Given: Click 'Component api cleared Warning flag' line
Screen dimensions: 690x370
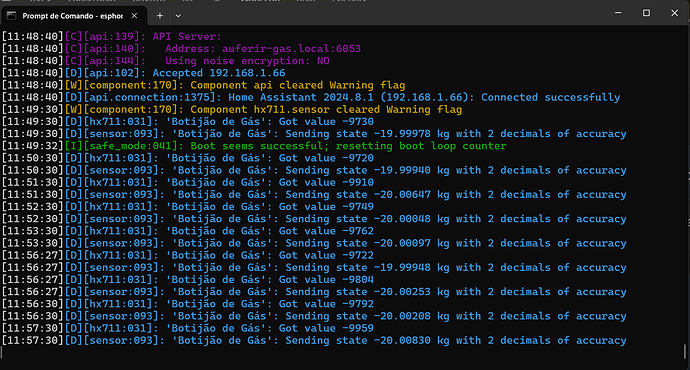Looking at the screenshot, I should tap(203, 85).
